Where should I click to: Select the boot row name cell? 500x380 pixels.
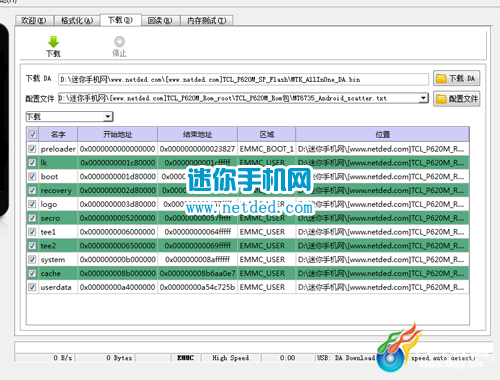click(58, 176)
